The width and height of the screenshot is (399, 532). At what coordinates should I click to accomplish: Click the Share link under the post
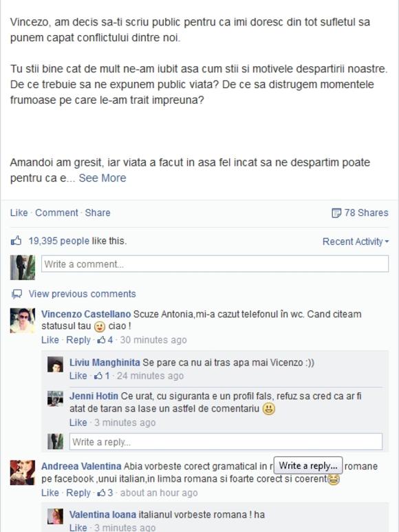point(98,213)
